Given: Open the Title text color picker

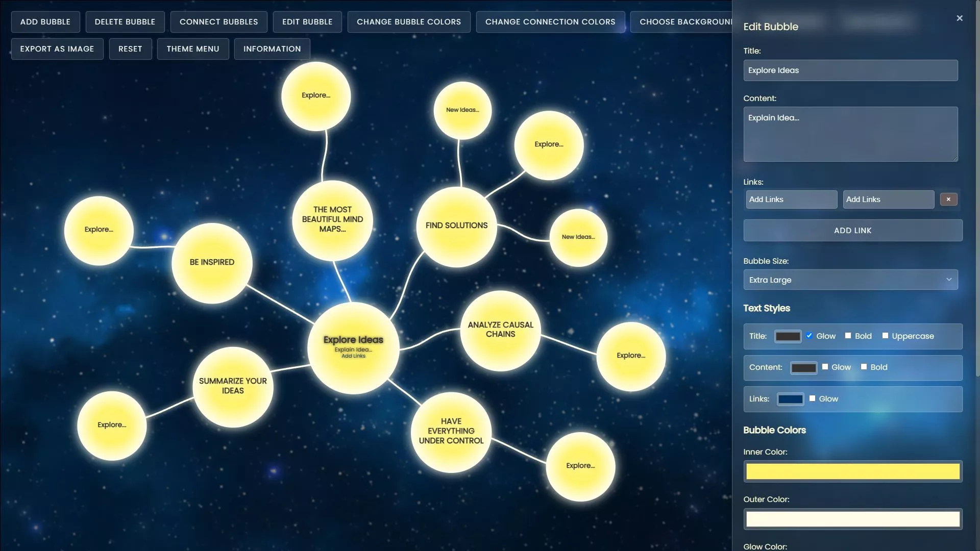Looking at the screenshot, I should coord(788,336).
